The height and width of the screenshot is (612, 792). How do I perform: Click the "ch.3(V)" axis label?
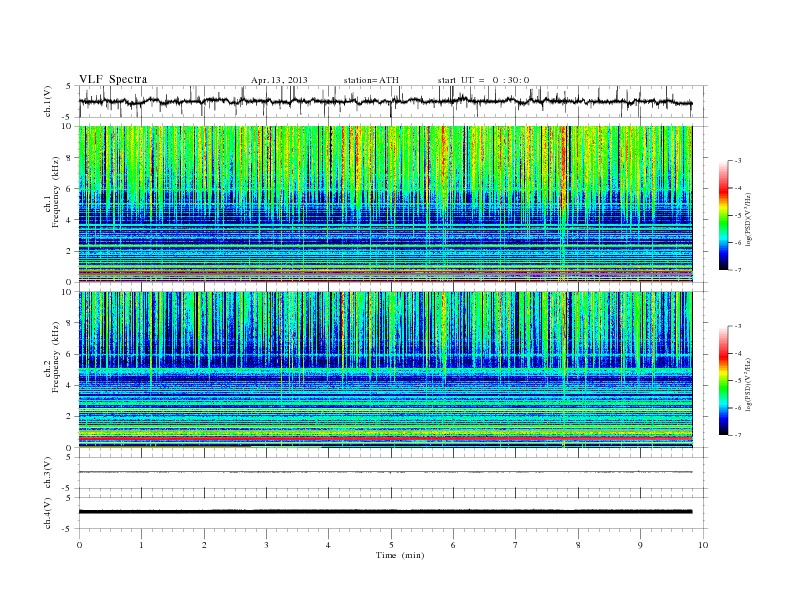tap(47, 473)
